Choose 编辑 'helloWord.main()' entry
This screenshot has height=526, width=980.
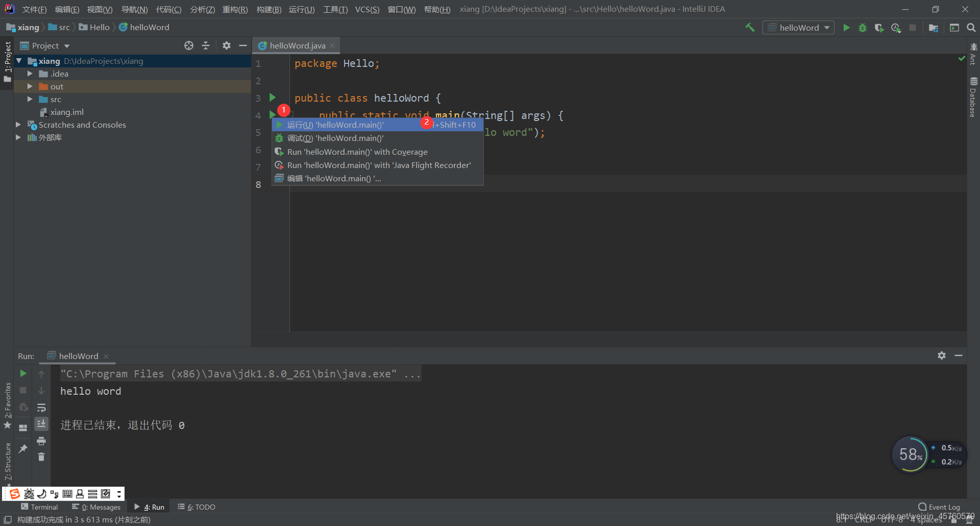[x=378, y=178]
